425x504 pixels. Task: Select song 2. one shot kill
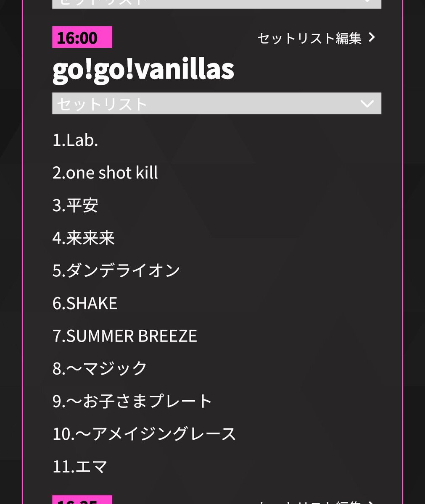[x=105, y=173]
